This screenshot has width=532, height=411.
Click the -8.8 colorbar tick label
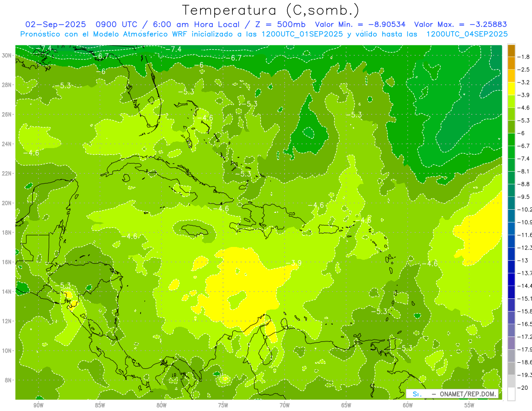(x=524, y=184)
